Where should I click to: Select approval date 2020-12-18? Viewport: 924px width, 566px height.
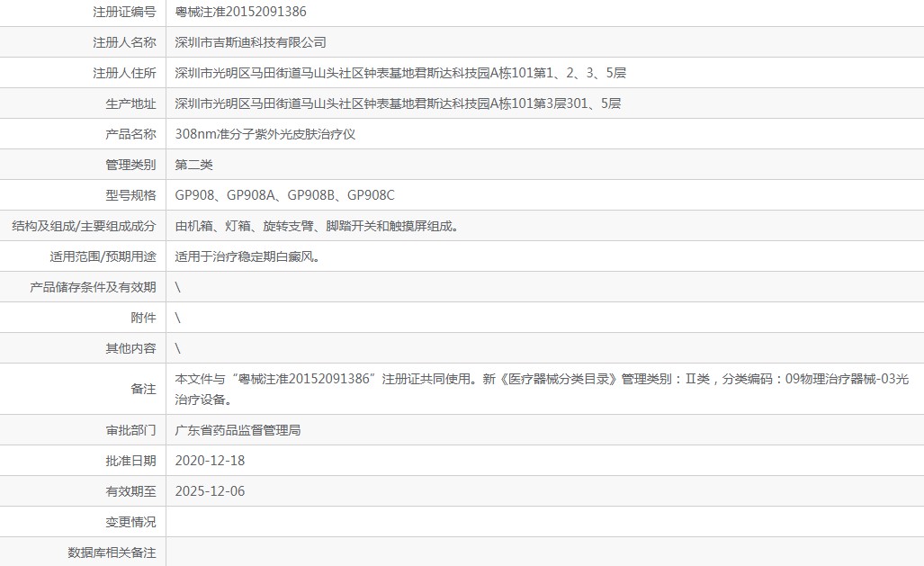(x=210, y=461)
